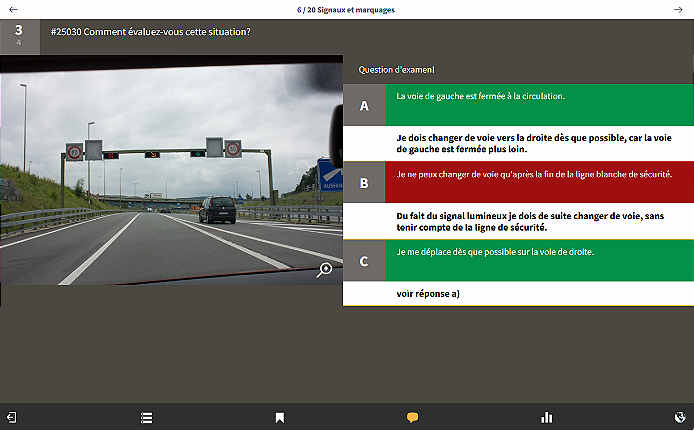Go to the previous question arrow
This screenshot has width=694, height=431.
click(13, 9)
